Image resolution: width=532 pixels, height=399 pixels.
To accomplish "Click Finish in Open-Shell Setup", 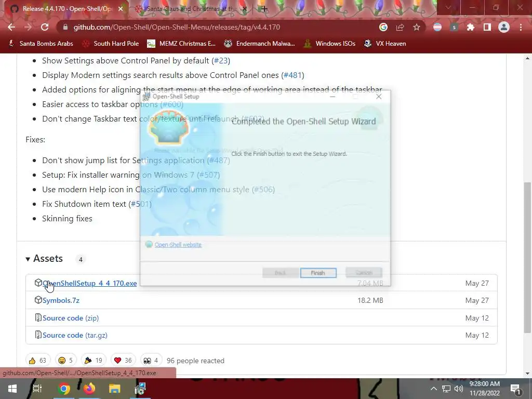I will click(x=318, y=273).
